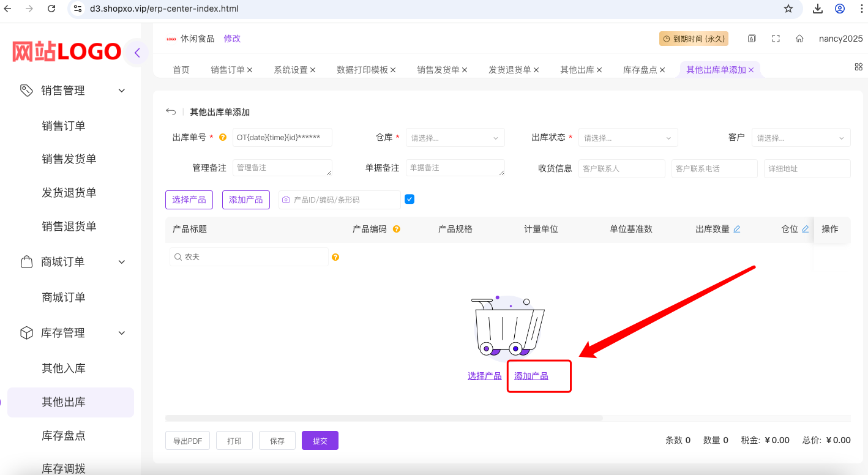This screenshot has height=475, width=868.
Task: Open 销售发货单 in the sidebar
Action: (69, 159)
